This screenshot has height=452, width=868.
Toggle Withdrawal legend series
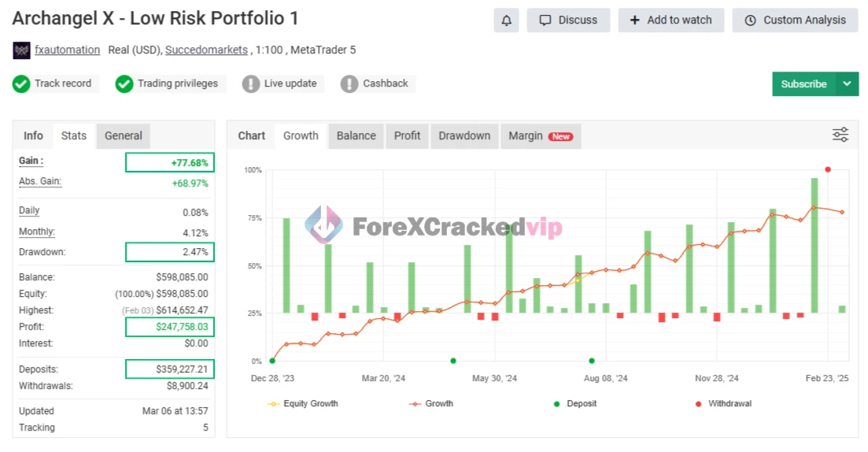click(x=723, y=404)
